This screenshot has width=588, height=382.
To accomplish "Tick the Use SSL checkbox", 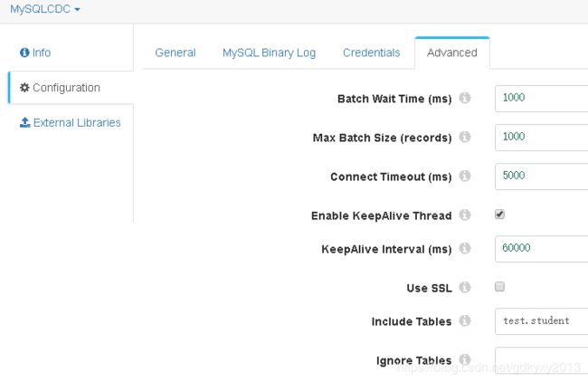I will pyautogui.click(x=499, y=287).
